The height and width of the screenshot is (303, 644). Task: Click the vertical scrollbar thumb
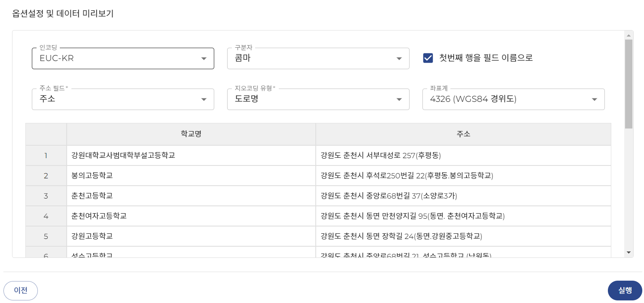tap(629, 84)
